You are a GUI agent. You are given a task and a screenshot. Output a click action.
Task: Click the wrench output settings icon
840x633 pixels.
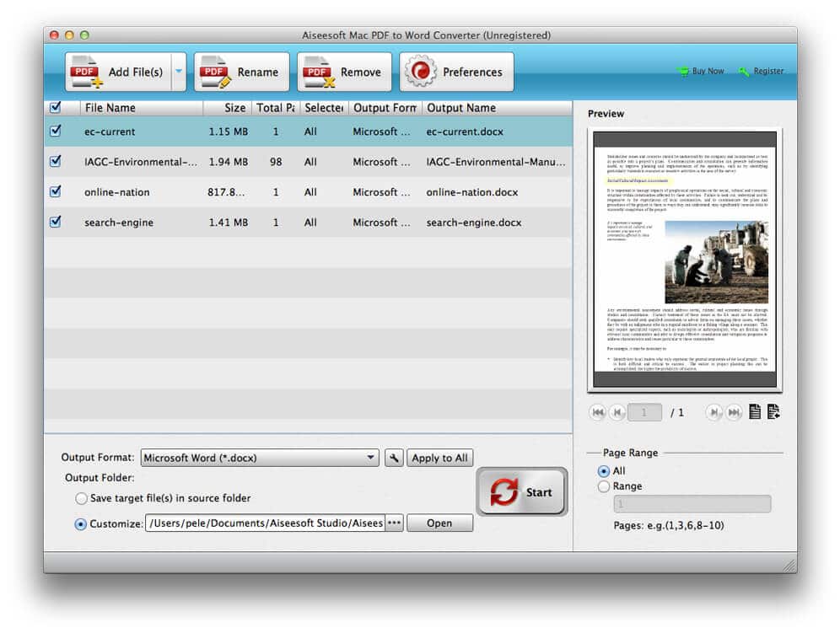coord(393,458)
